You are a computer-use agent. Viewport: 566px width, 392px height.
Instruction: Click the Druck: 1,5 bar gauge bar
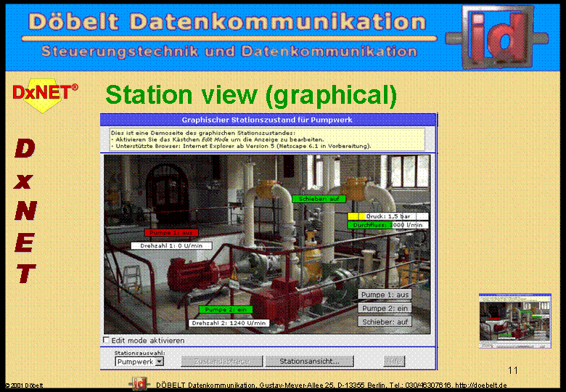pyautogui.click(x=388, y=216)
